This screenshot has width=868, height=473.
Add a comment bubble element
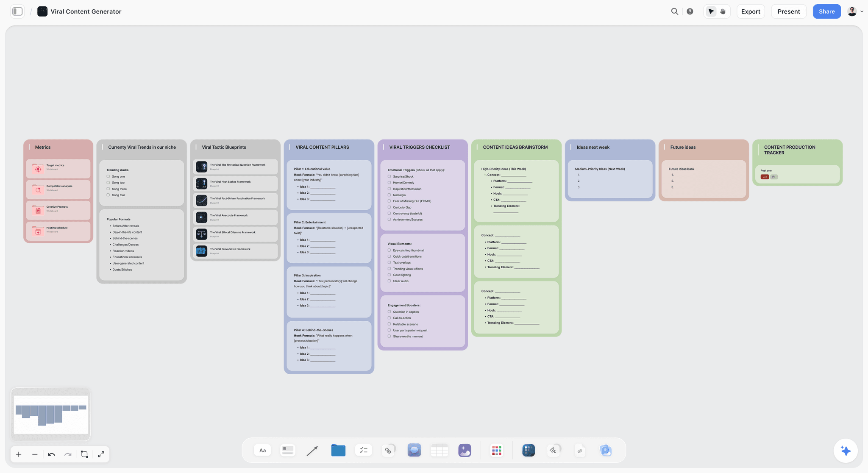pyautogui.click(x=414, y=450)
